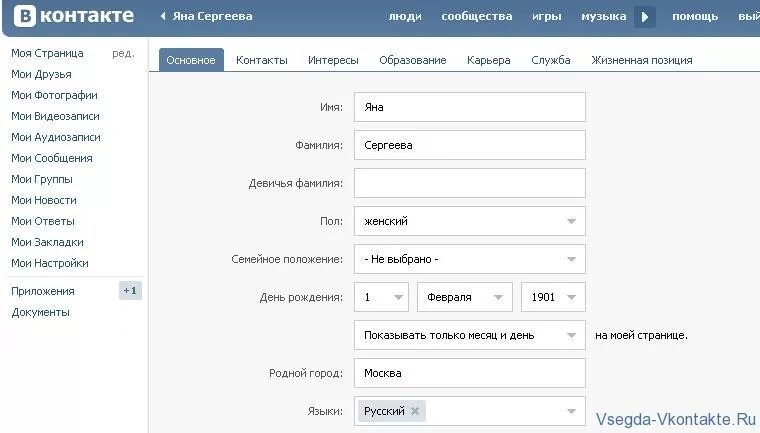Open the Образование tab

[412, 60]
